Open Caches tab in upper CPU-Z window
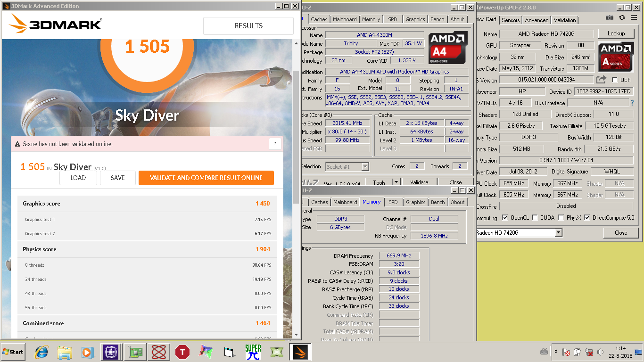The image size is (644, 362). (x=319, y=19)
